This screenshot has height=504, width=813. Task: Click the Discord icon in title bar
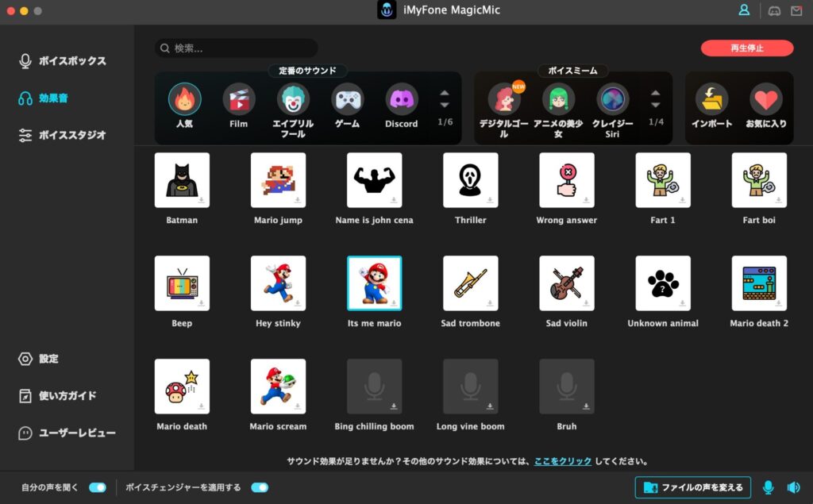pyautogui.click(x=774, y=10)
